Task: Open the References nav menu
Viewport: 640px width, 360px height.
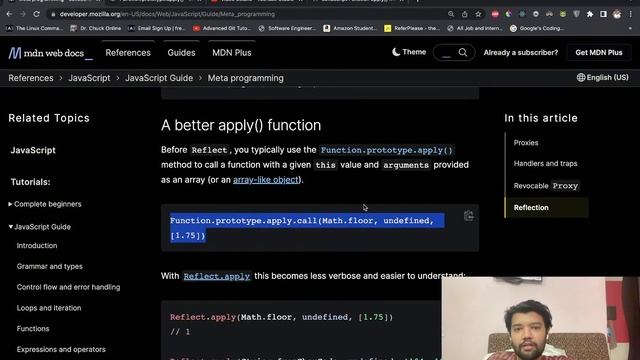Action: (128, 53)
